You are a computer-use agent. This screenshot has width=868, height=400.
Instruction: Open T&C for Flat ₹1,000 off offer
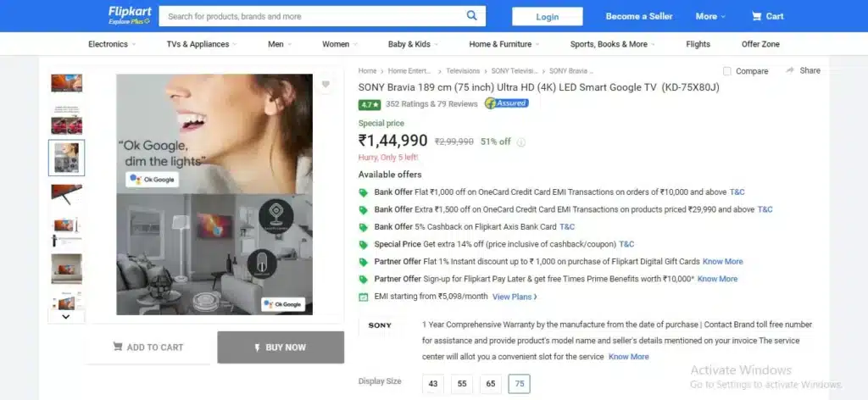[737, 192]
